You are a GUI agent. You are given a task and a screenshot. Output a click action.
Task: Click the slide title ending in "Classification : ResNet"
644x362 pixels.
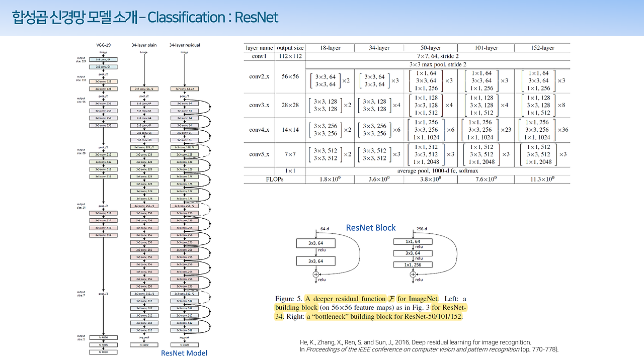click(x=145, y=18)
